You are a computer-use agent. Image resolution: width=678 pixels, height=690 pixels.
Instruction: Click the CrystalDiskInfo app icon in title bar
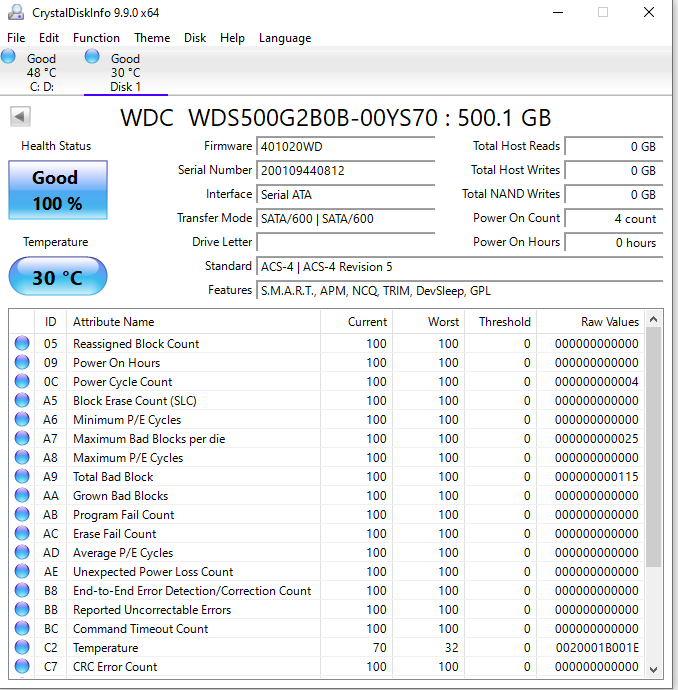(16, 13)
